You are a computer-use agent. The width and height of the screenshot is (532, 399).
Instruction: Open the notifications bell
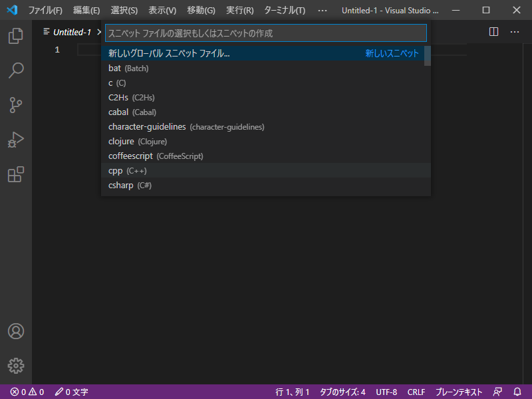click(517, 392)
